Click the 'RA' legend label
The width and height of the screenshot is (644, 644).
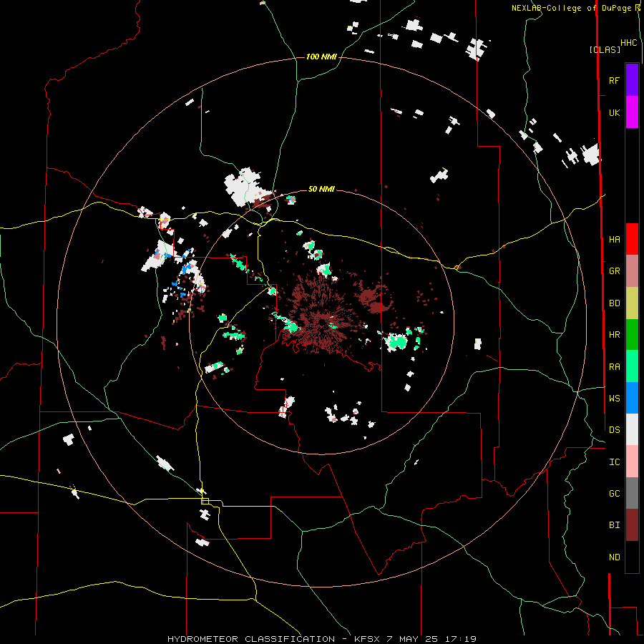point(614,367)
